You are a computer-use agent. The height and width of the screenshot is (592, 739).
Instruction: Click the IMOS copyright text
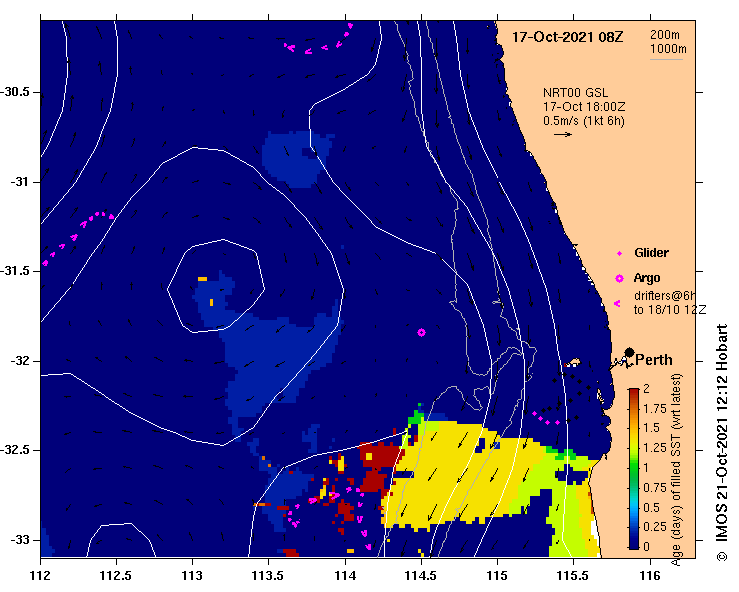point(722,442)
